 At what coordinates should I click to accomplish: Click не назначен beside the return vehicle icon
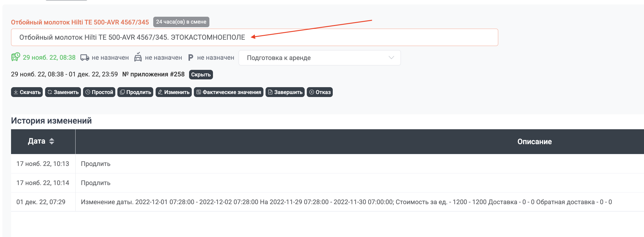pyautogui.click(x=163, y=58)
